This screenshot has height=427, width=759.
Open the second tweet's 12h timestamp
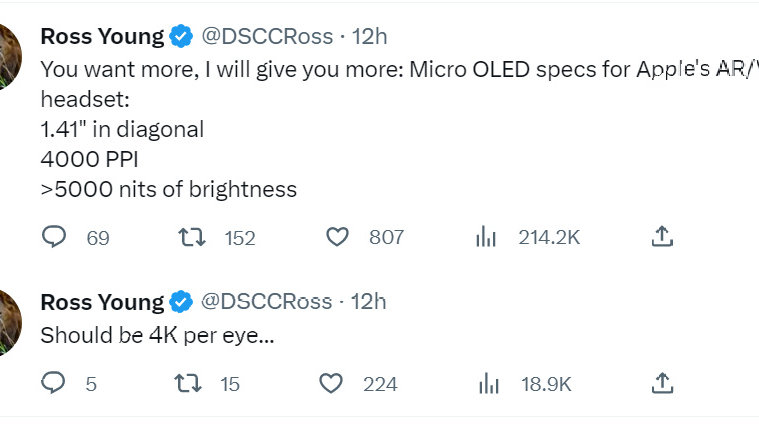click(x=369, y=302)
